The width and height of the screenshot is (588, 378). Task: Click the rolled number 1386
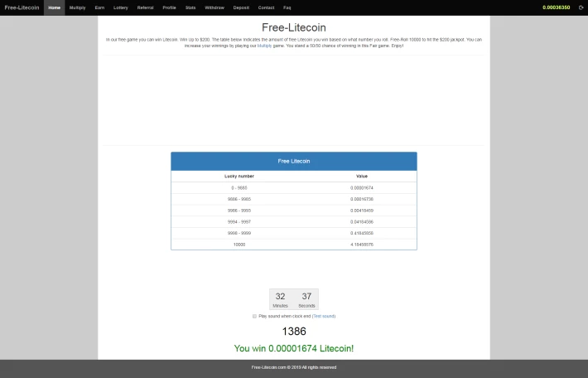tap(294, 331)
